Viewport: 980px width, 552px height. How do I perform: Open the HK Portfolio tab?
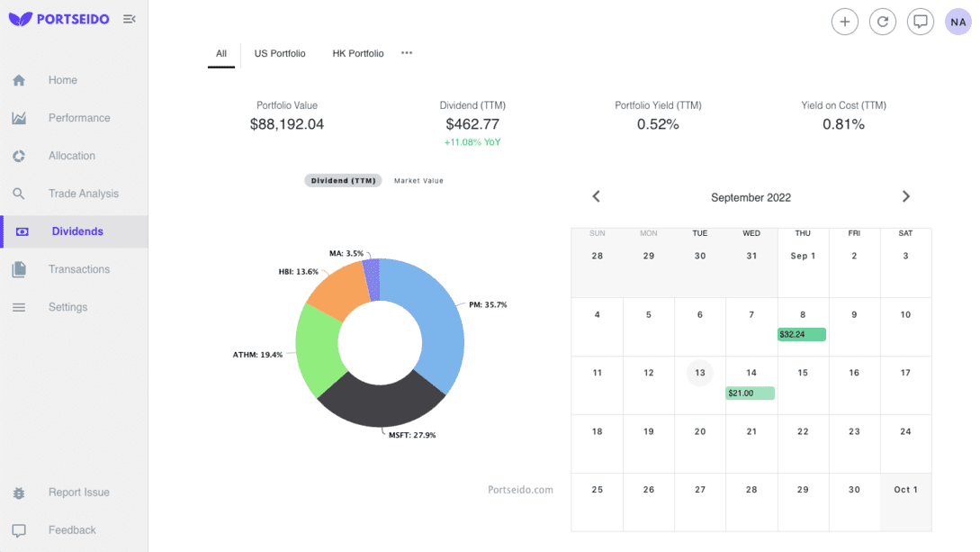[357, 53]
